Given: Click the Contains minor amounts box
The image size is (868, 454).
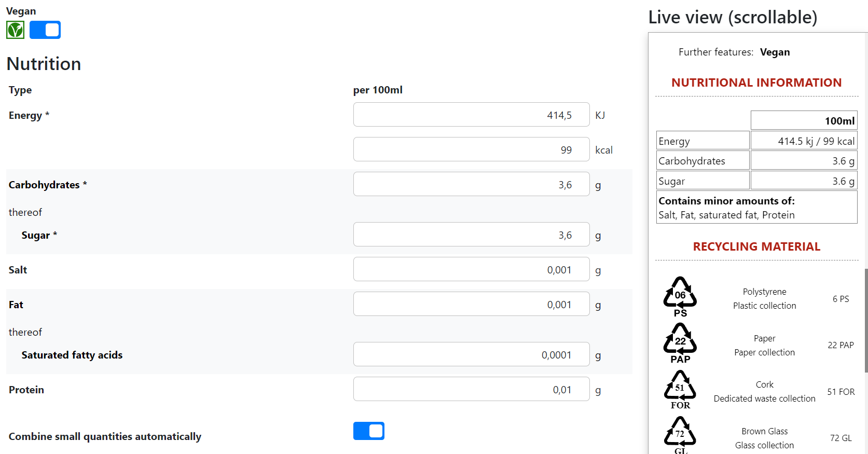Looking at the screenshot, I should pos(756,208).
